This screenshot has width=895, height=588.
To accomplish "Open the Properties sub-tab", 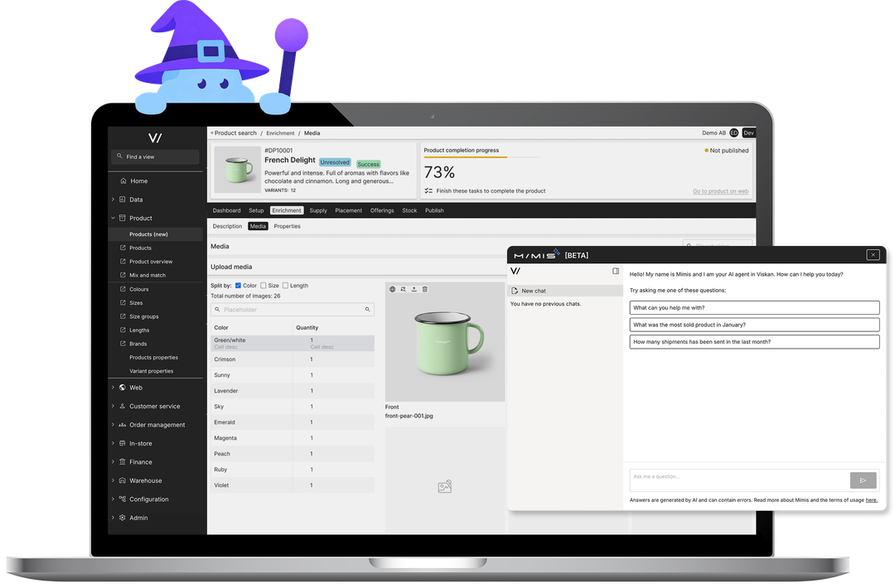I will (x=288, y=225).
